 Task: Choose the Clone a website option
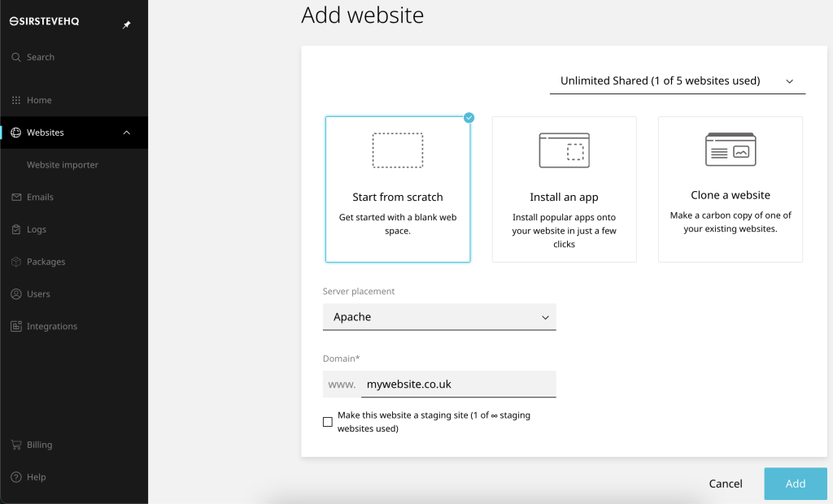coord(731,189)
